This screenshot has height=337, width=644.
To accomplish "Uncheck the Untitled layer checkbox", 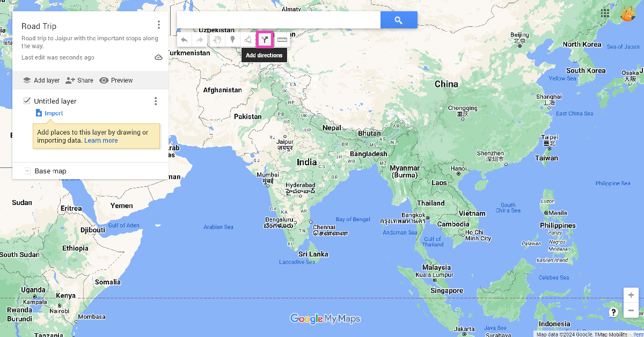I will click(27, 100).
